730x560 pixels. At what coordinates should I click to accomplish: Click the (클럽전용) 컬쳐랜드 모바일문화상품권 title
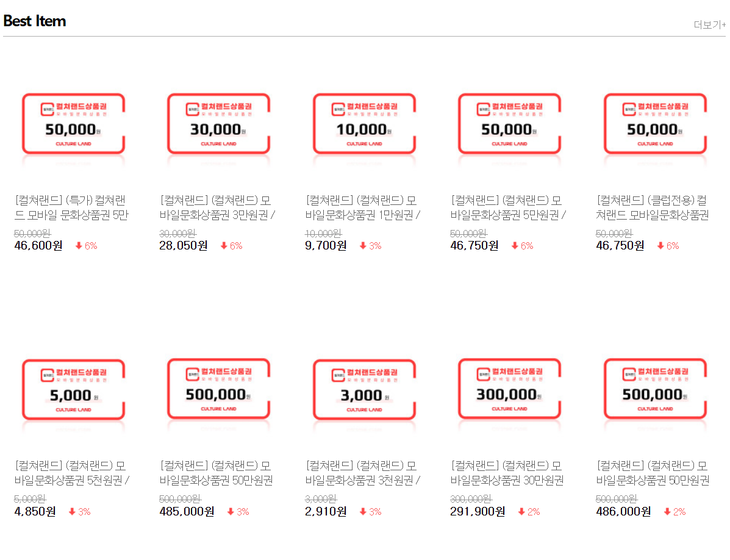(653, 207)
